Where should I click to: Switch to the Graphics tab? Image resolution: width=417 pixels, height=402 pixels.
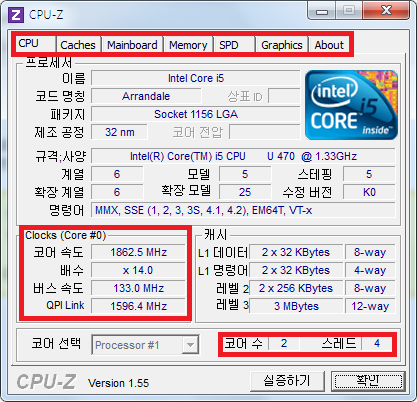[282, 45]
